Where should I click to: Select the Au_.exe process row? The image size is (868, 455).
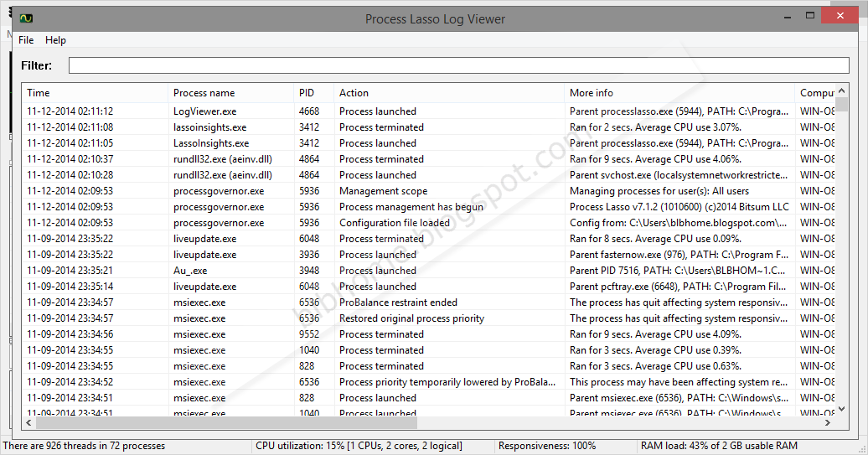428,271
